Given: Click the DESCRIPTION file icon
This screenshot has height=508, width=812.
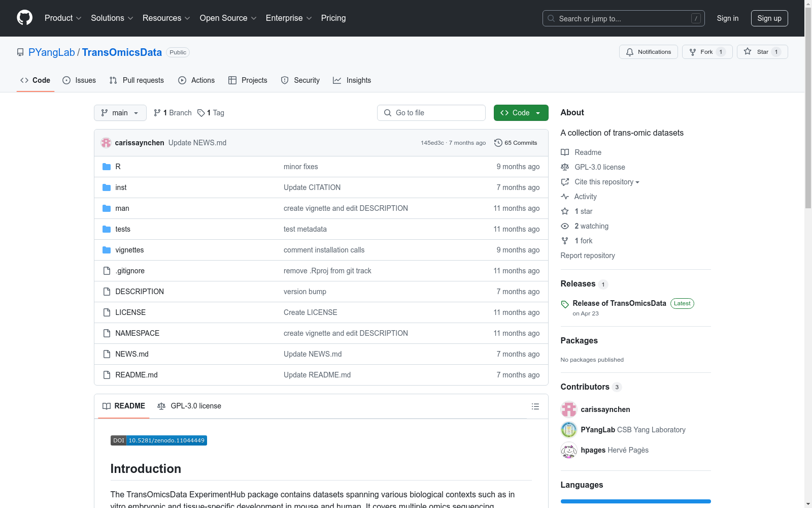Looking at the screenshot, I should click(x=107, y=292).
